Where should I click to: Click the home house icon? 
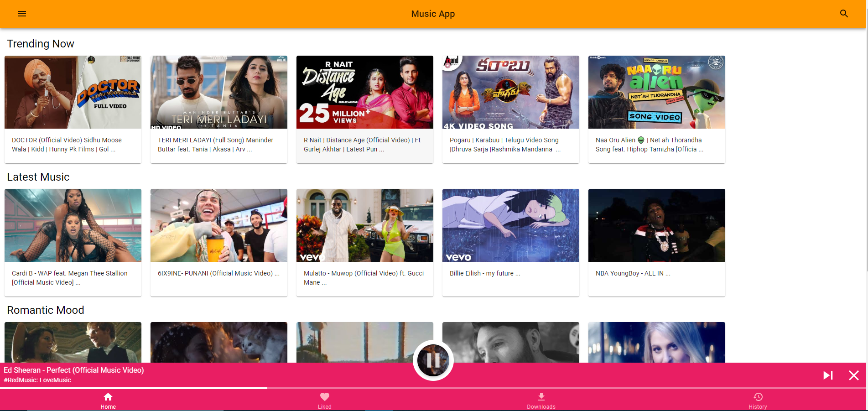coord(108,397)
